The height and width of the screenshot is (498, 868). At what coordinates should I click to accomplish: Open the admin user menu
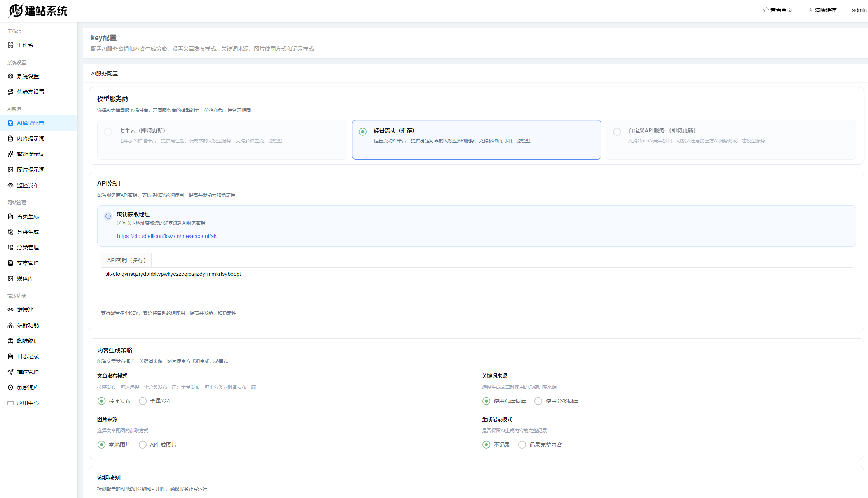(x=859, y=10)
